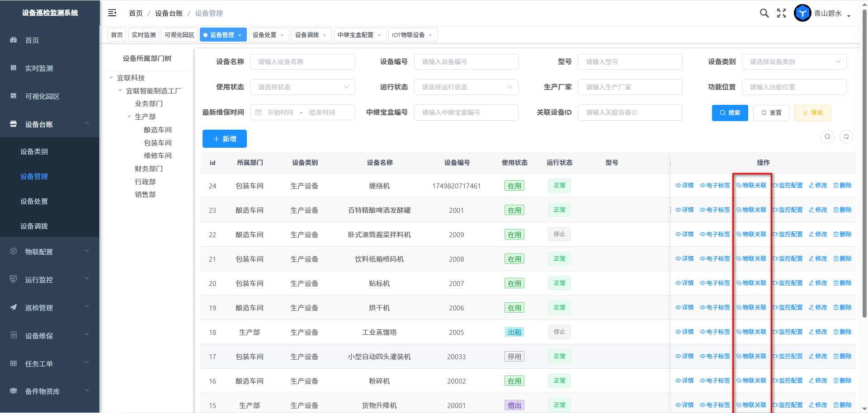
Task: Click the blue user avatar icon
Action: (x=802, y=13)
